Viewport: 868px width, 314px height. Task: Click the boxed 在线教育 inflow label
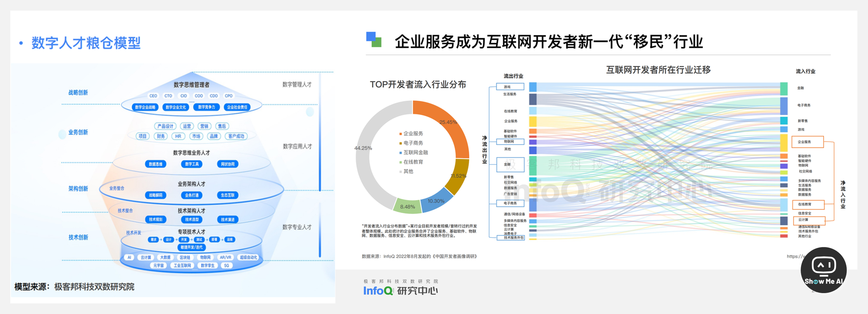pyautogui.click(x=808, y=204)
